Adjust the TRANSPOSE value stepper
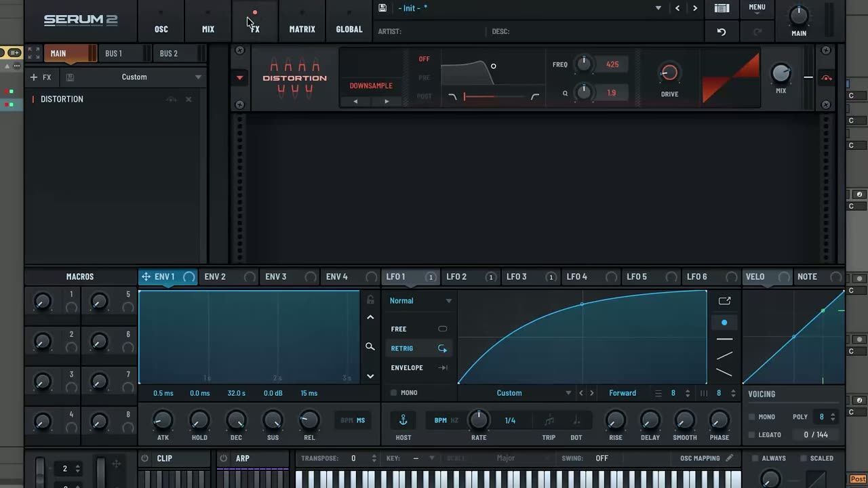868x488 pixels. pos(374,459)
